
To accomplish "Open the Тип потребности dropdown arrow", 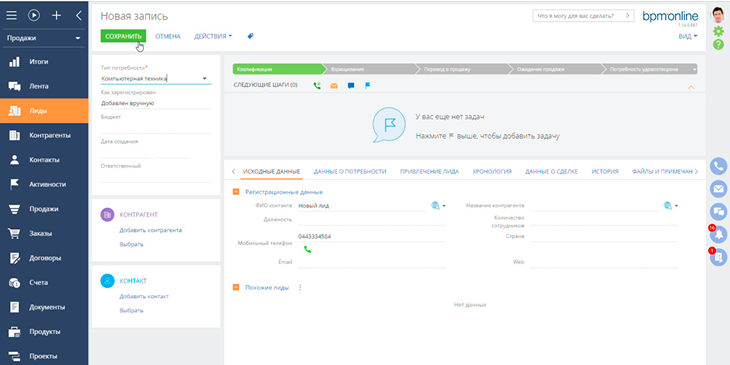I will 204,78.
